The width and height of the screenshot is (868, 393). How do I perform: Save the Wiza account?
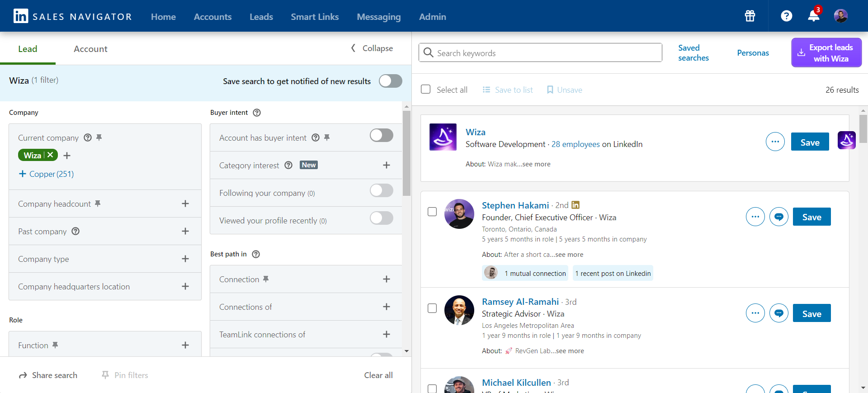click(810, 142)
